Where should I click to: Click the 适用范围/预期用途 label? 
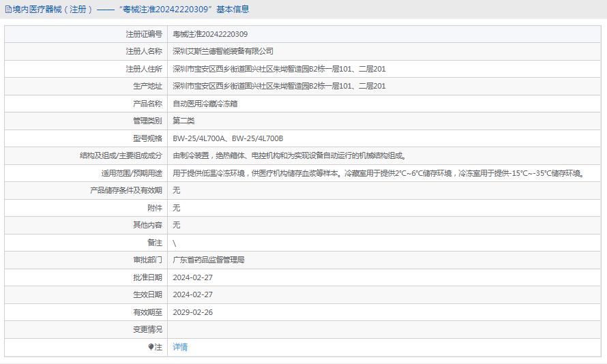(x=132, y=173)
